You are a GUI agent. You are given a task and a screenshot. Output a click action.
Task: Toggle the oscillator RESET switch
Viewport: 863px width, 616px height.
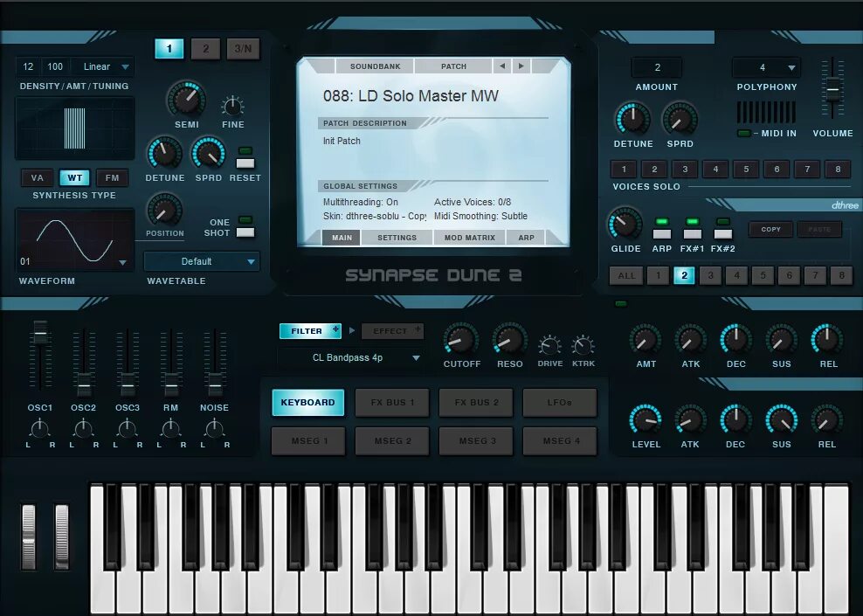(x=245, y=163)
